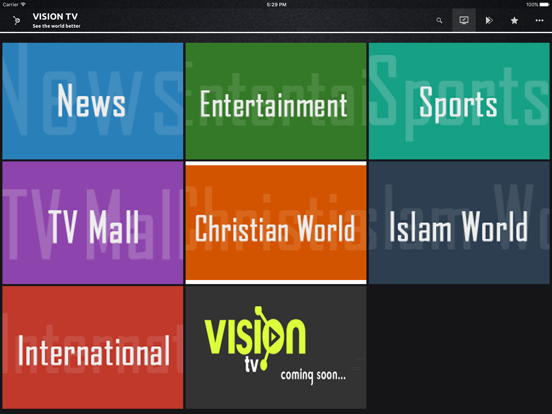Open favorites via the star icon
Image resolution: width=552 pixels, height=414 pixels.
coord(514,20)
